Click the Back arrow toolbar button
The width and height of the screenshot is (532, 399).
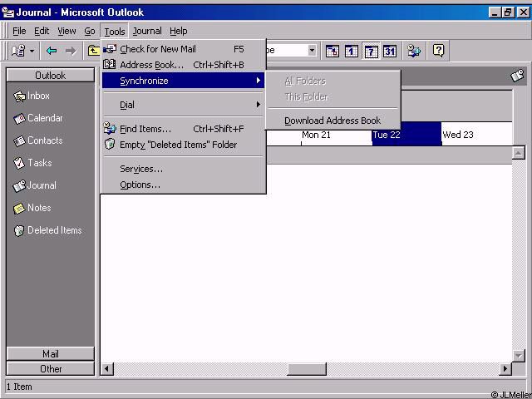point(52,51)
